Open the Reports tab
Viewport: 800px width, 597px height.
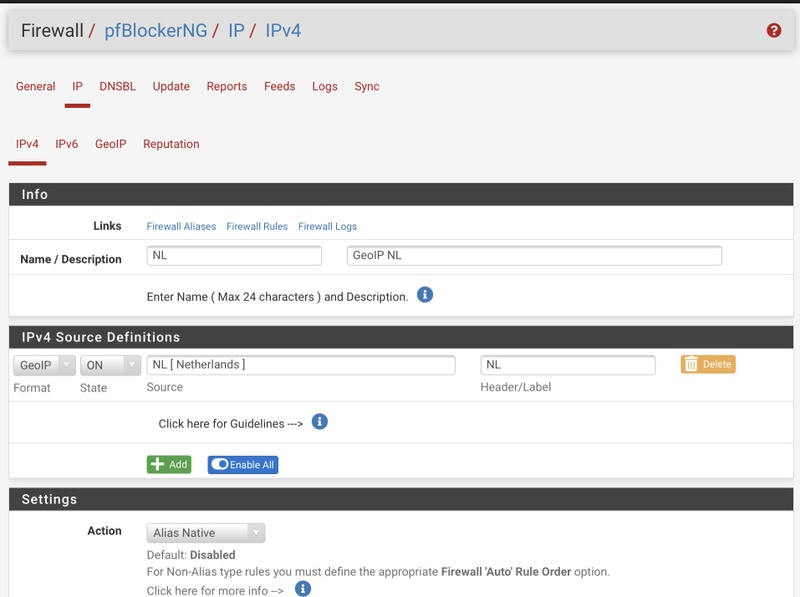pyautogui.click(x=227, y=86)
